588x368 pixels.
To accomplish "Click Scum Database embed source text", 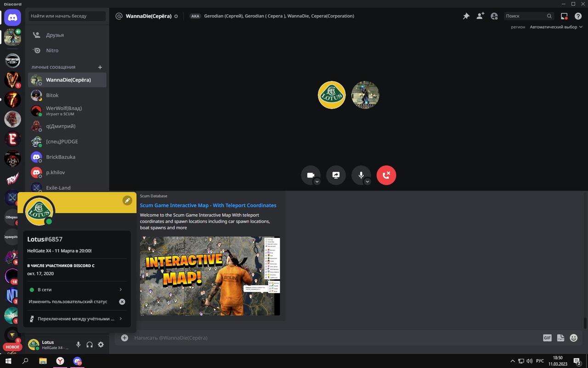I will point(153,196).
